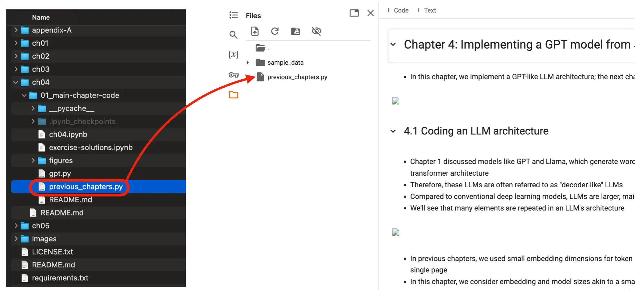The width and height of the screenshot is (644, 297).
Task: Select previous_chapters.py in Colab Files panel
Action: (x=297, y=77)
